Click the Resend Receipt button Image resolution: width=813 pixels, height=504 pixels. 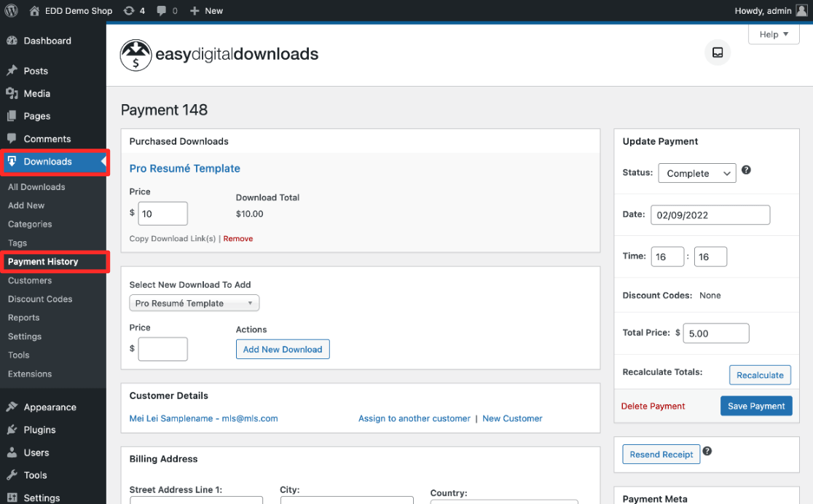[661, 454]
